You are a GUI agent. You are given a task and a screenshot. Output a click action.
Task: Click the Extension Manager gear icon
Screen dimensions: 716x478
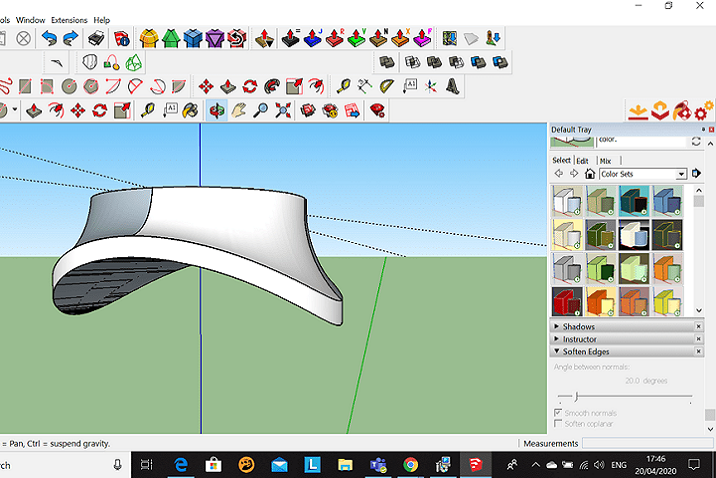[705, 109]
